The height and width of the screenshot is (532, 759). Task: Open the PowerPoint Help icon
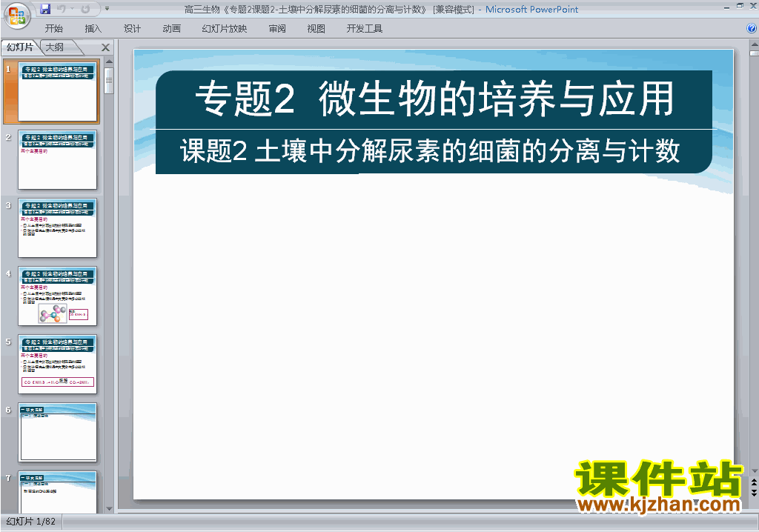pyautogui.click(x=752, y=28)
